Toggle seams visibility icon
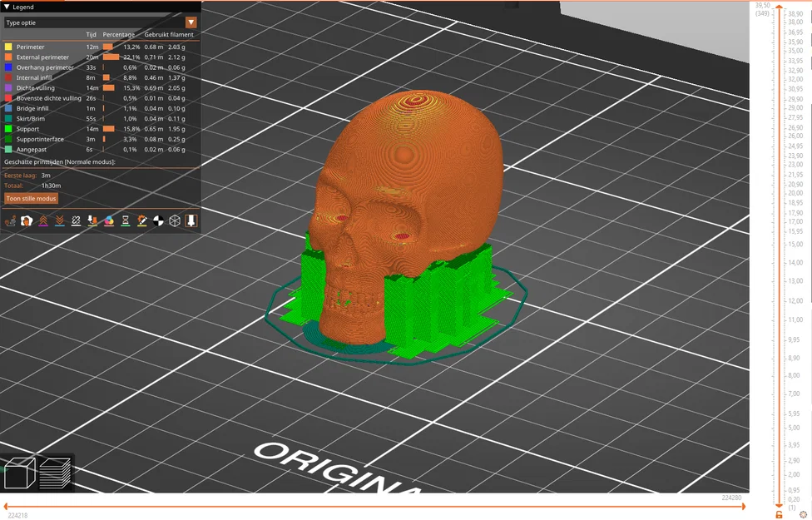Viewport: 812px width, 520px height. (x=77, y=221)
